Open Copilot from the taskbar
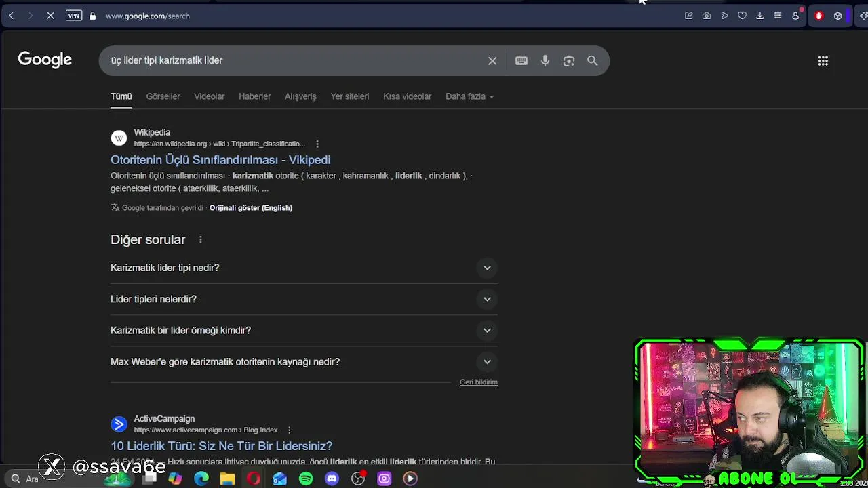868x488 pixels. click(176, 479)
